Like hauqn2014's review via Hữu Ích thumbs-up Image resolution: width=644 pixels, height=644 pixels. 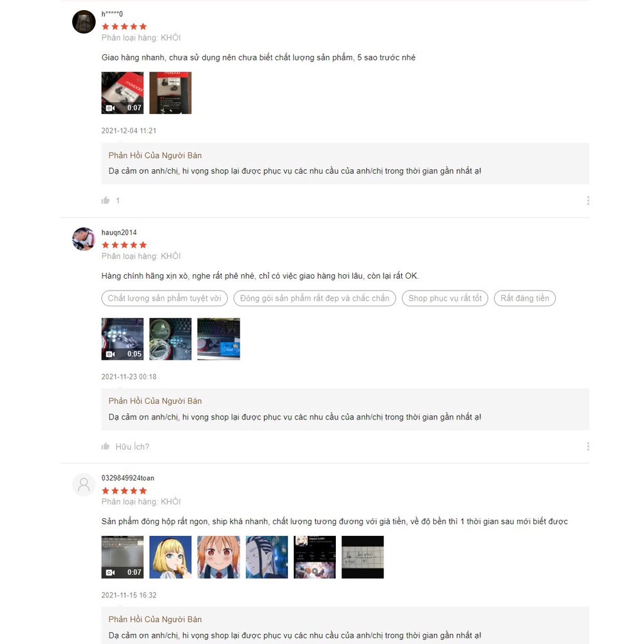(106, 447)
